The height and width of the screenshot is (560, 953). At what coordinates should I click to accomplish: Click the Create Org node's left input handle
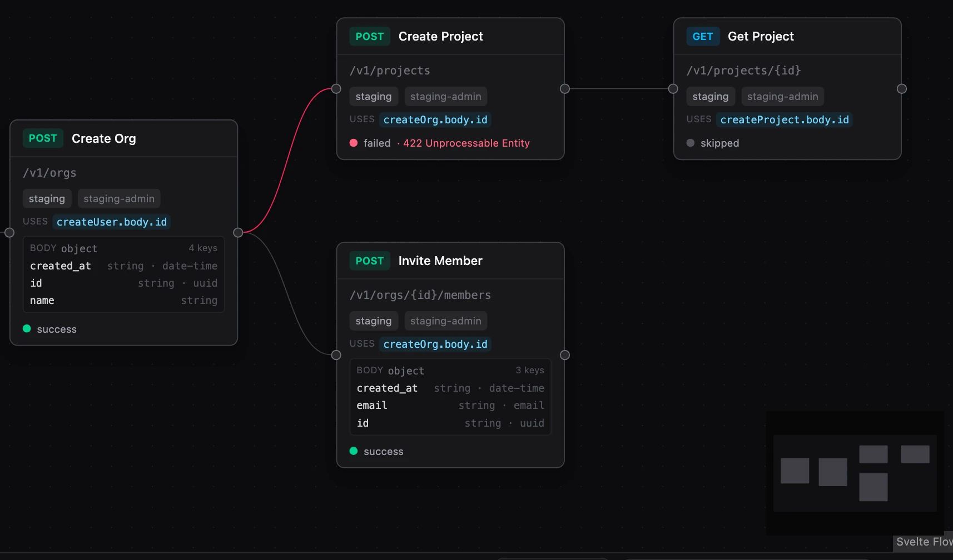(x=9, y=233)
